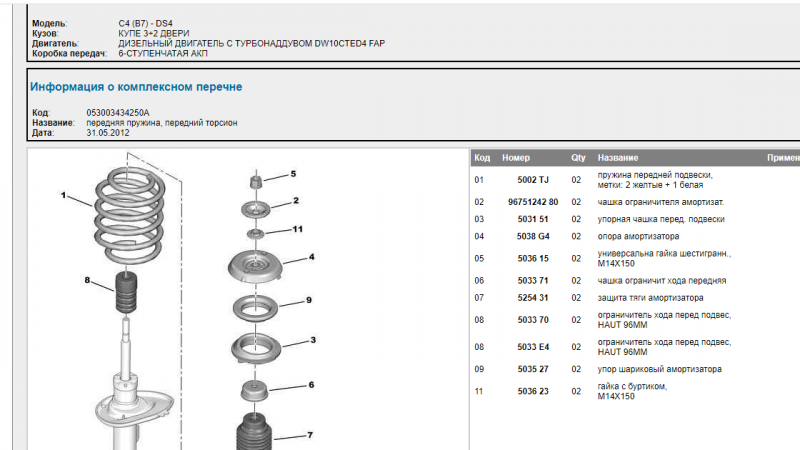
Task: Click callout number 1 in the spring diagram
Action: [62, 196]
